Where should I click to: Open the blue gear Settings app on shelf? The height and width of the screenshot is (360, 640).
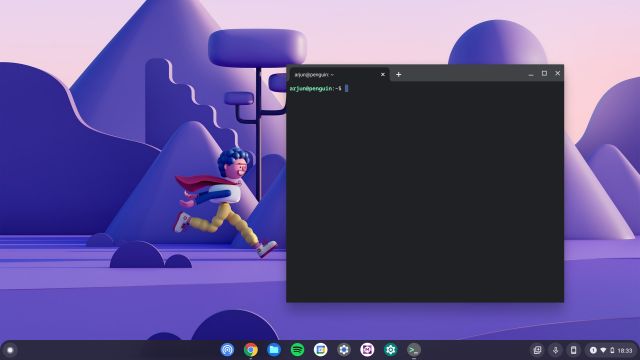pyautogui.click(x=344, y=350)
